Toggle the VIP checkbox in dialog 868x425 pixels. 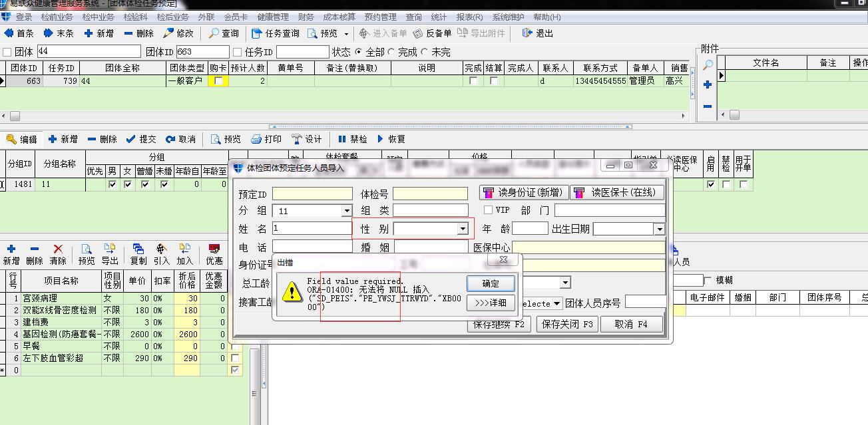pos(489,210)
